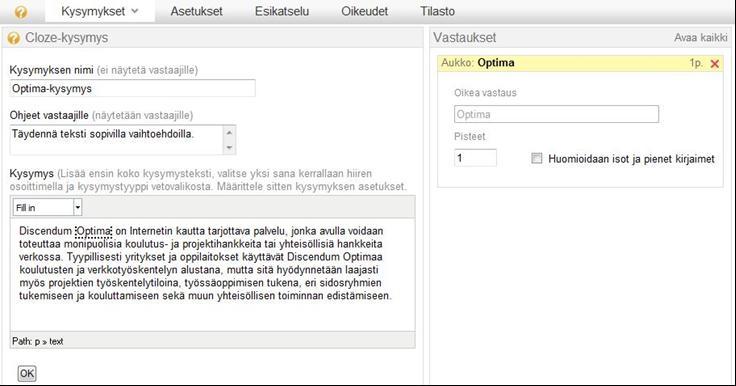The width and height of the screenshot is (736, 386).
Task: Expand the Kysymykset menu chevron
Action: tap(135, 11)
